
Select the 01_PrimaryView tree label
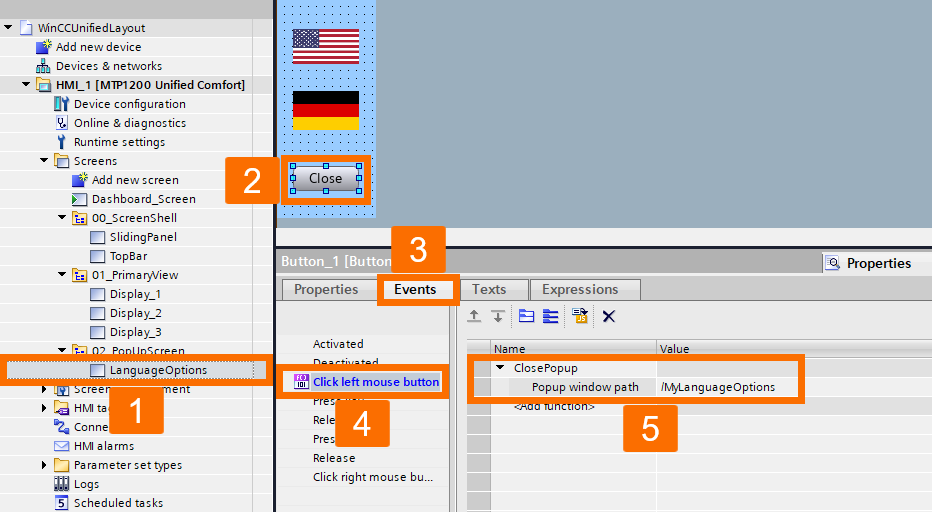click(135, 275)
